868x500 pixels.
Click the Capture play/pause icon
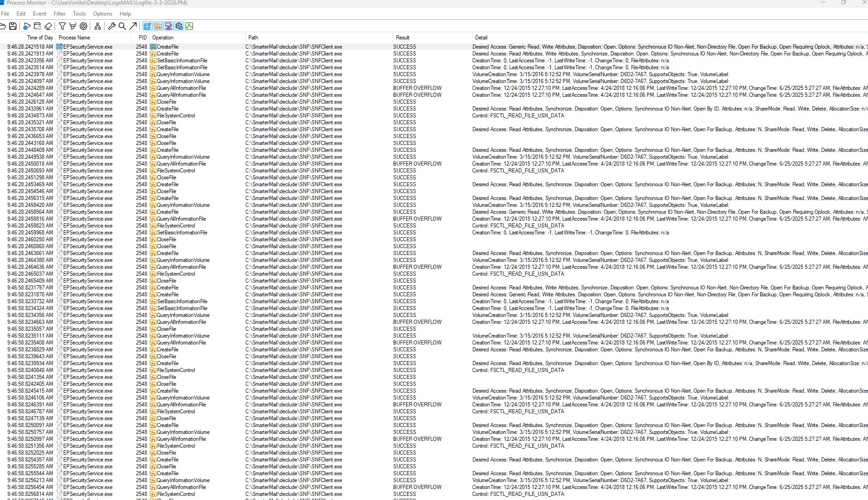[27, 26]
